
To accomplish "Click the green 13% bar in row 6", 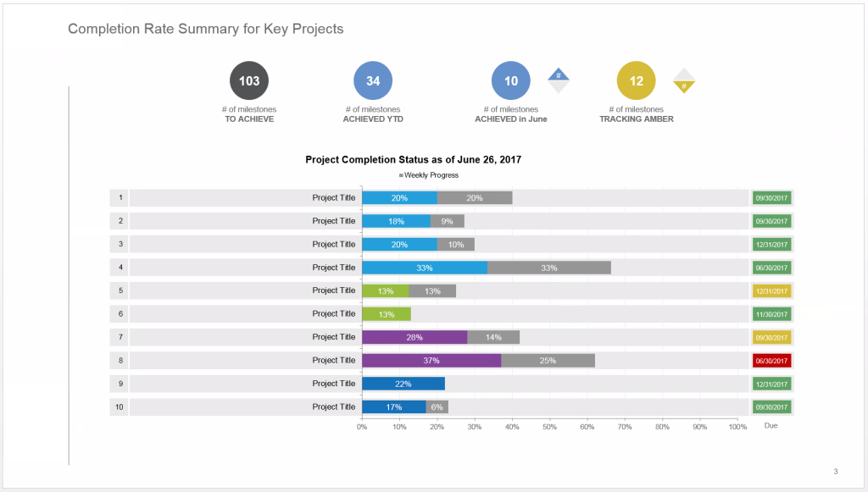I will coord(386,314).
